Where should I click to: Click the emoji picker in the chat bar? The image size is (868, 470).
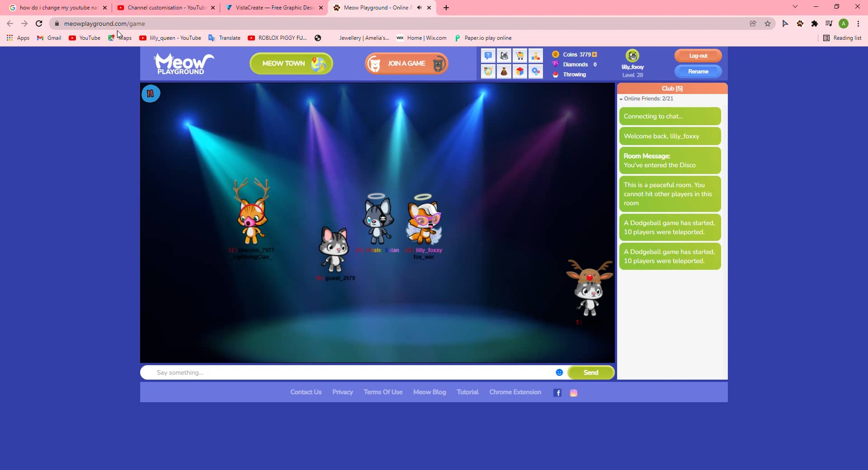559,372
